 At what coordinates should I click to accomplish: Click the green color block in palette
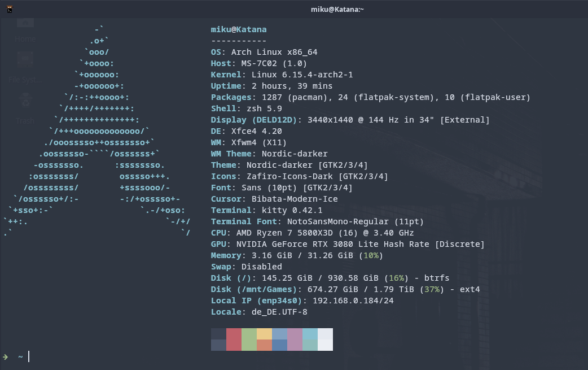pyautogui.click(x=249, y=339)
